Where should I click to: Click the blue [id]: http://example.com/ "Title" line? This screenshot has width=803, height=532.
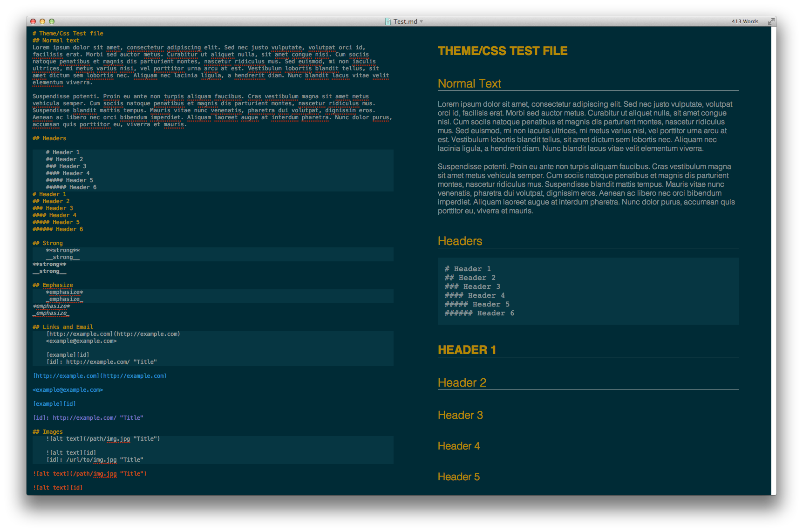(88, 418)
